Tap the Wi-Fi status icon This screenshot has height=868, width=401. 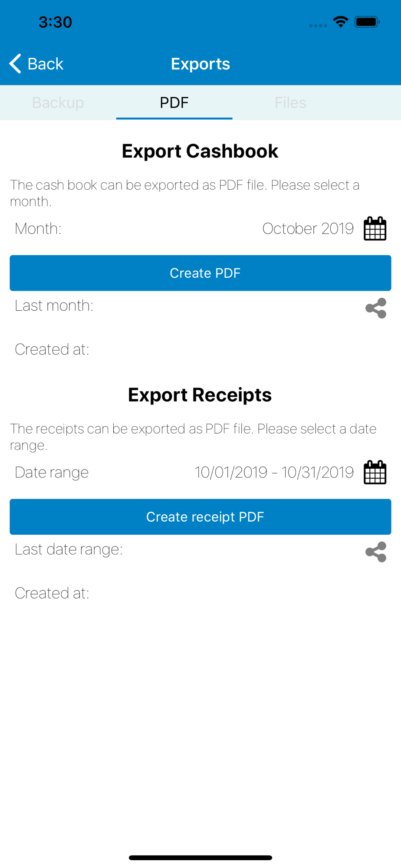(x=341, y=22)
